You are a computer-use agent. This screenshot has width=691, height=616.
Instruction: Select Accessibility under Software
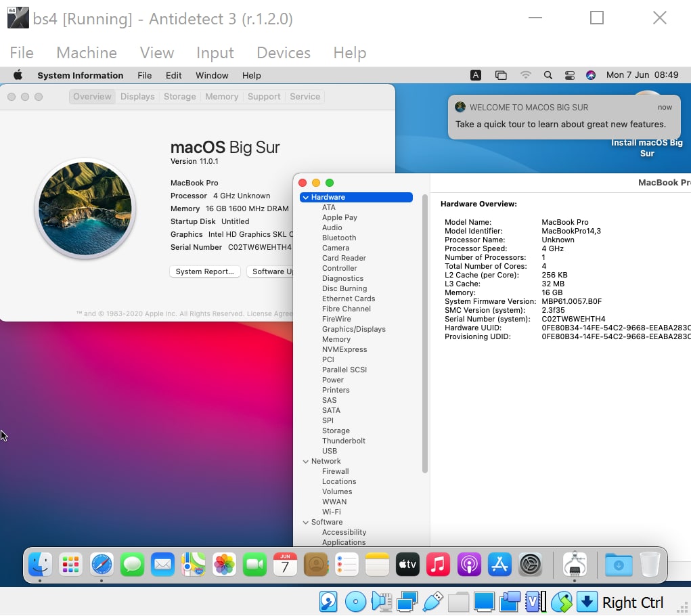tap(344, 532)
